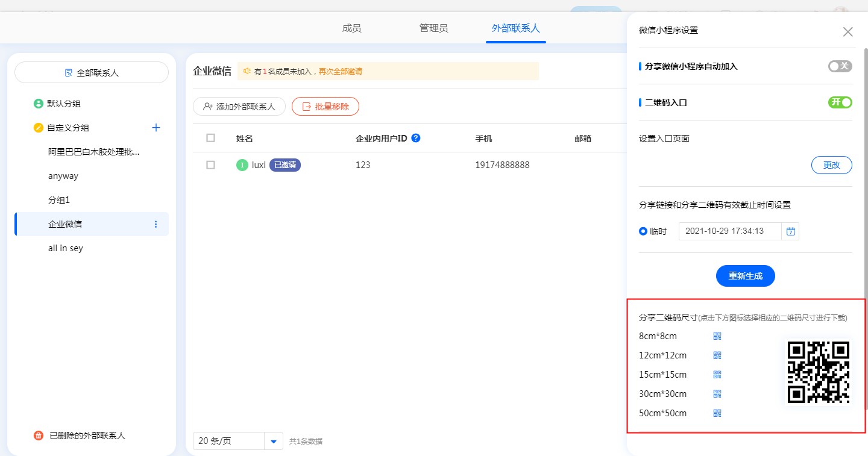The image size is (868, 456).
Task: Download the 50cm*50cm QR code icon
Action: (717, 413)
